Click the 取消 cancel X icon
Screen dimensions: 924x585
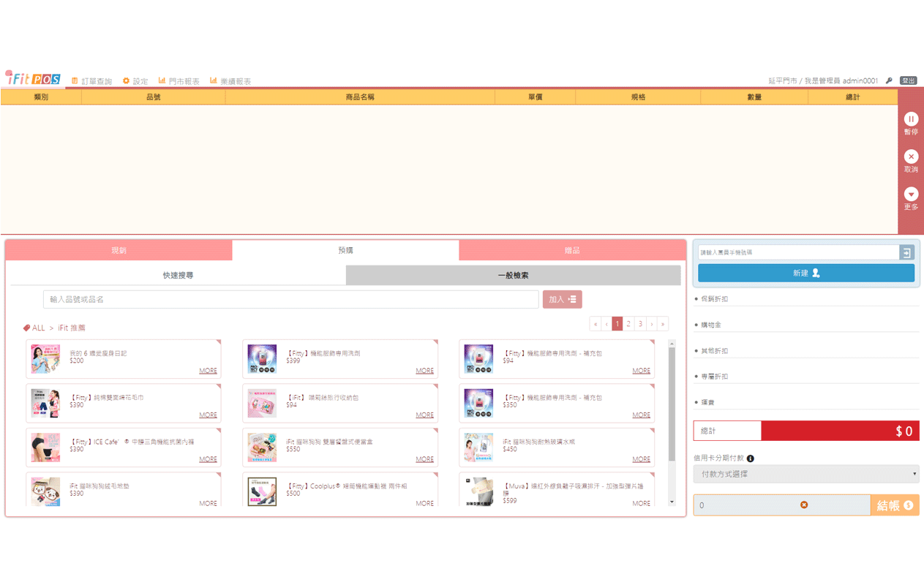click(911, 156)
